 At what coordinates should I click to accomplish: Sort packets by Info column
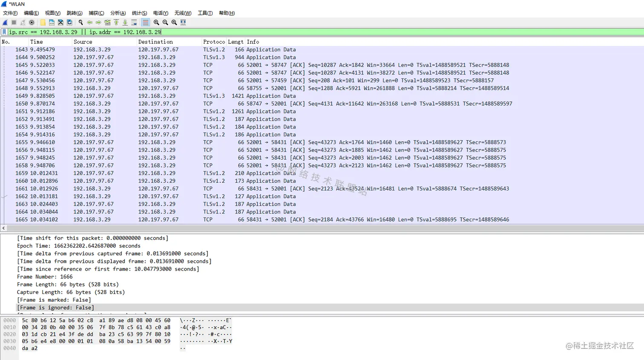point(445,42)
